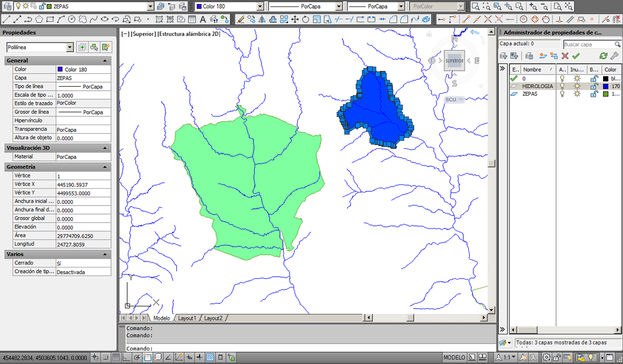Open the Layout2 tab
This screenshot has width=623, height=364.
tap(213, 318)
